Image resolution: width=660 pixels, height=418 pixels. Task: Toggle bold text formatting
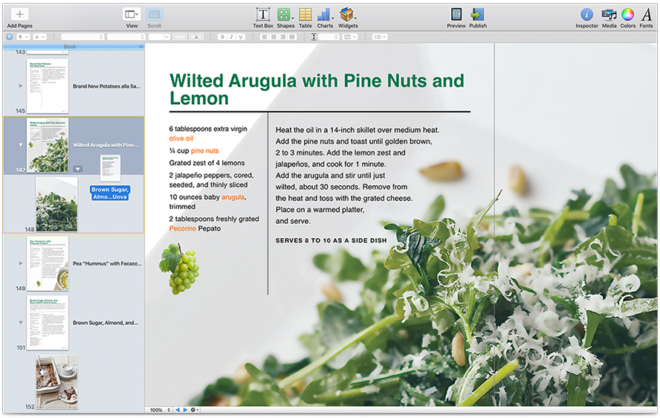[222, 37]
